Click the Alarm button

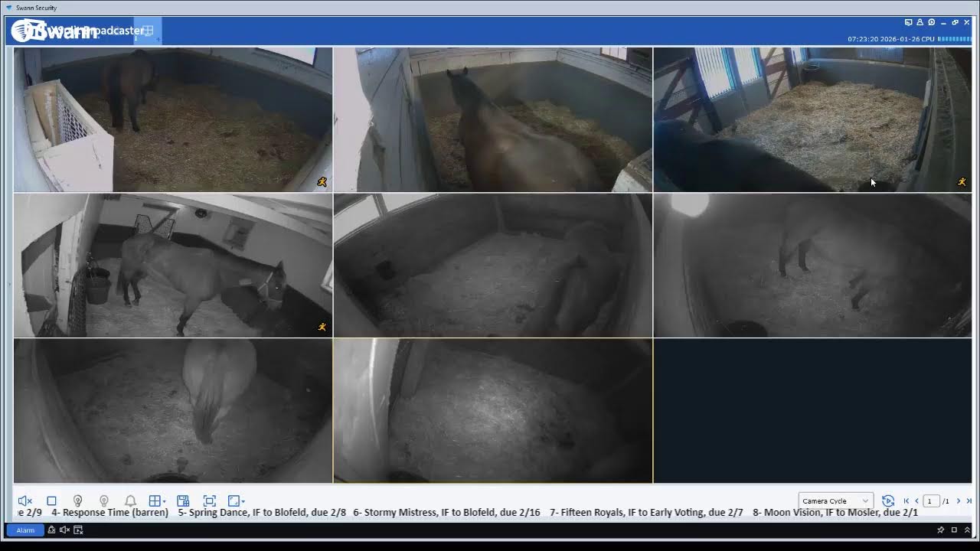coord(25,530)
